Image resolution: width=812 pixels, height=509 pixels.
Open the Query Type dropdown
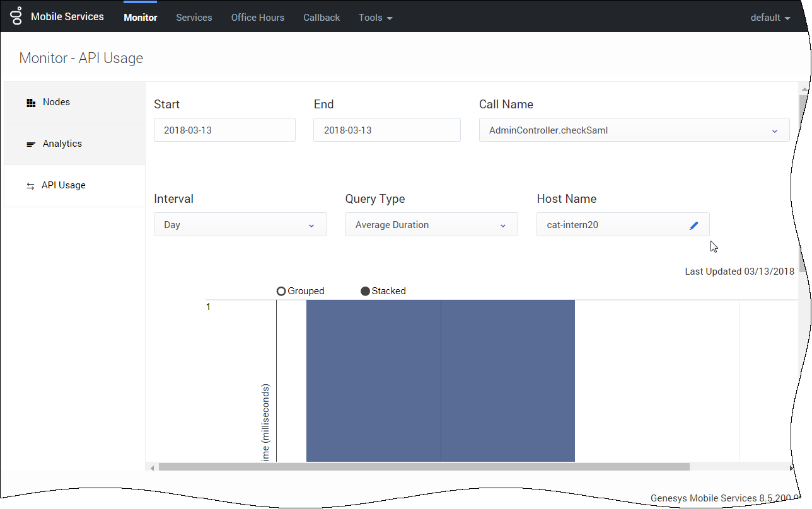[x=431, y=225]
